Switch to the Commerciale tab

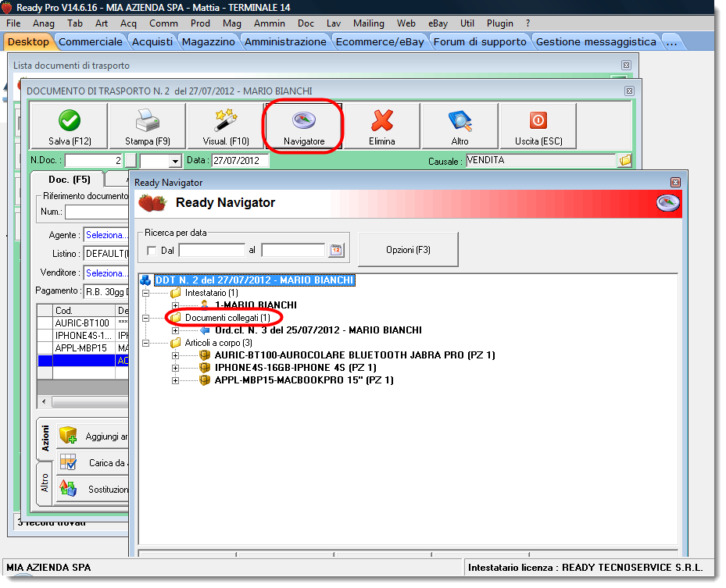tap(91, 41)
